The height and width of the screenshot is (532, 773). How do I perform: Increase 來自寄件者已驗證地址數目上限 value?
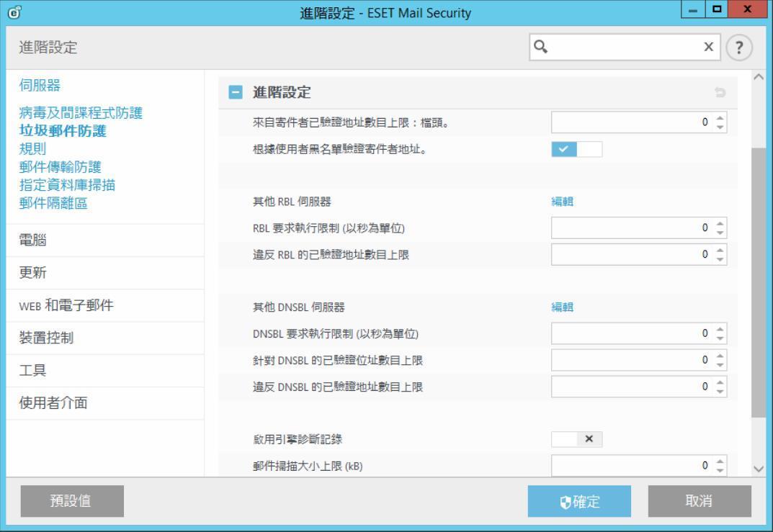[720, 118]
